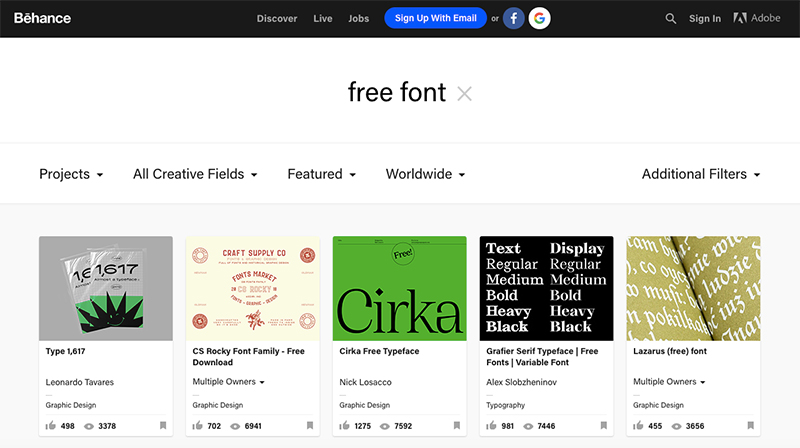The image size is (800, 448).
Task: Click Typography field on Grafier card
Action: click(x=506, y=405)
